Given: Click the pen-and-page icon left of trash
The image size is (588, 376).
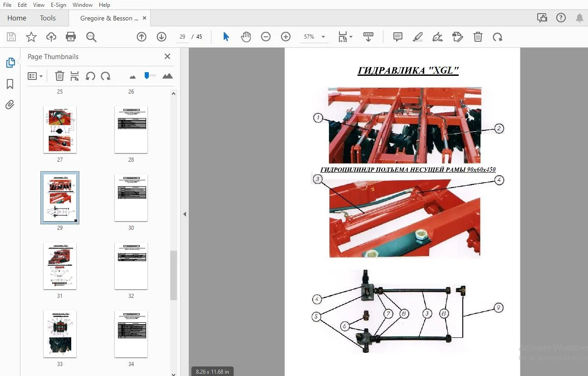Looking at the screenshot, I should pos(458,37).
